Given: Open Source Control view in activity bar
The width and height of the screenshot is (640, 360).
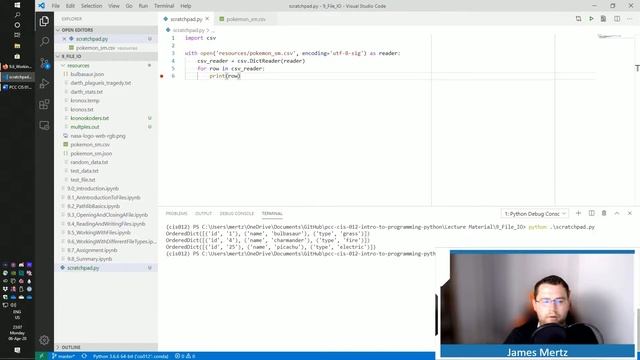Looking at the screenshot, I should pos(44,62).
